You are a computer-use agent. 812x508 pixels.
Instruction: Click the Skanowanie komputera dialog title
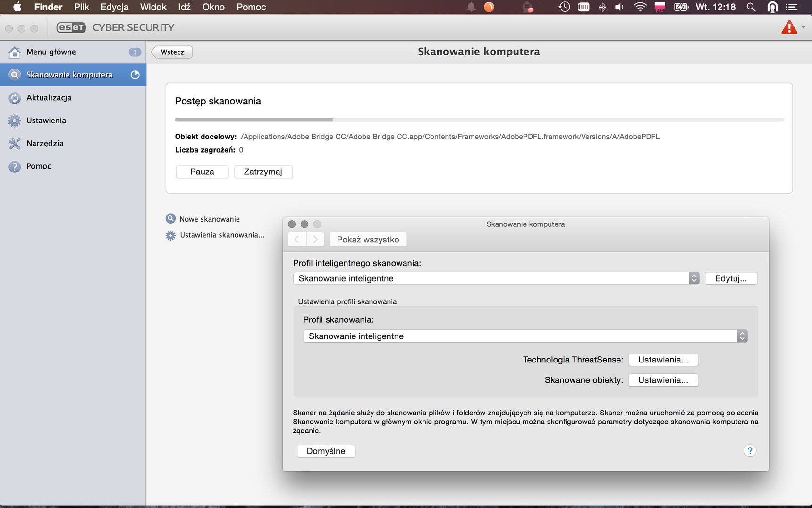coord(525,224)
